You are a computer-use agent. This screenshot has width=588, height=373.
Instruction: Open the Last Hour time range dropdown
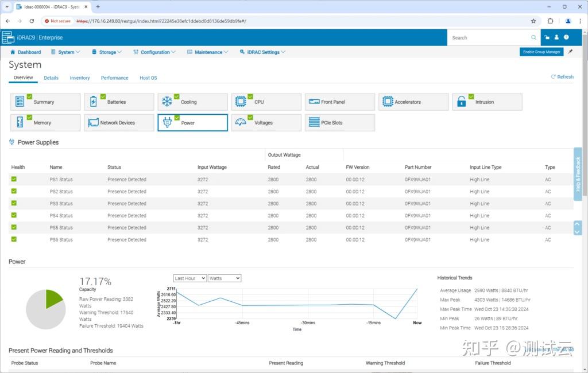coord(189,278)
